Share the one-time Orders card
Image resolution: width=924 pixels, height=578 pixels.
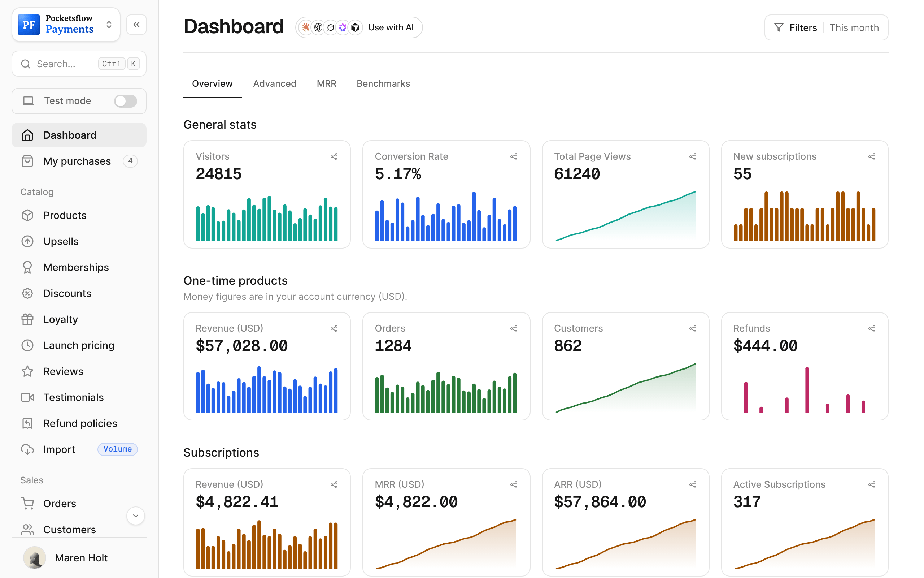point(514,329)
